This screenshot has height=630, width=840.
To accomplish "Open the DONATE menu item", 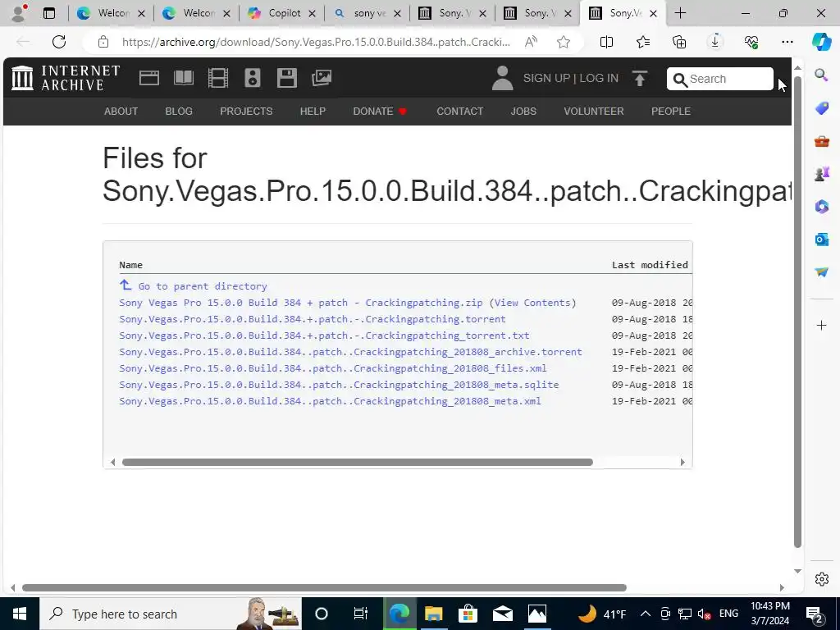I will (x=380, y=112).
